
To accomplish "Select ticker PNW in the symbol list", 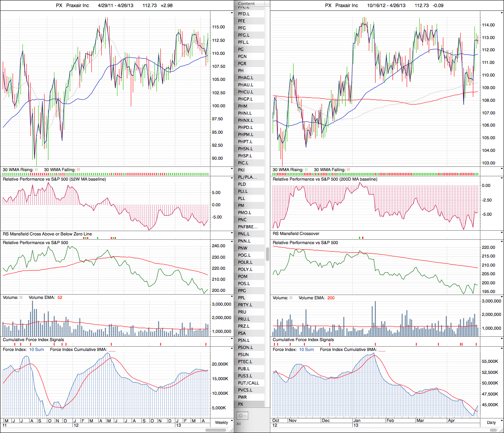I will click(243, 248).
